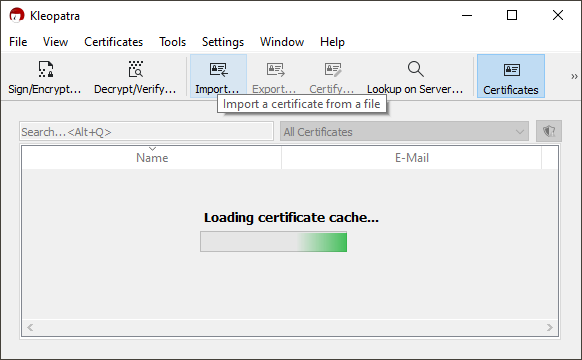Click the Certify toolbar button
582x360 pixels.
coord(332,77)
